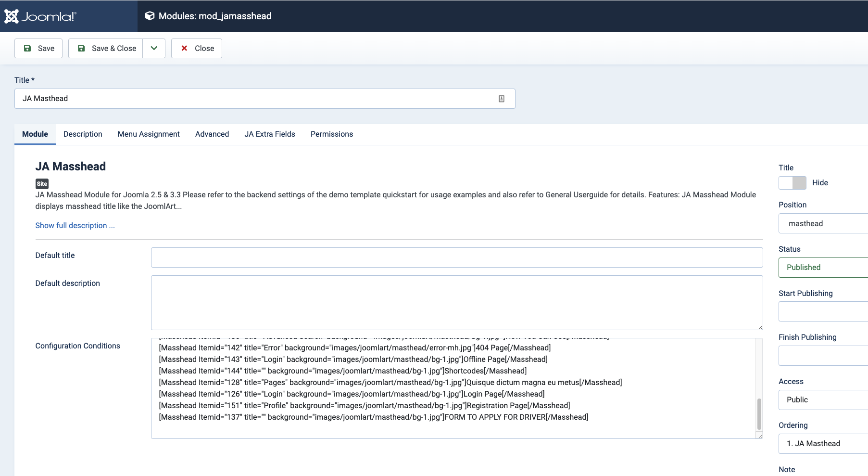Switch to the Description tab
This screenshot has width=868, height=476.
pyautogui.click(x=83, y=134)
